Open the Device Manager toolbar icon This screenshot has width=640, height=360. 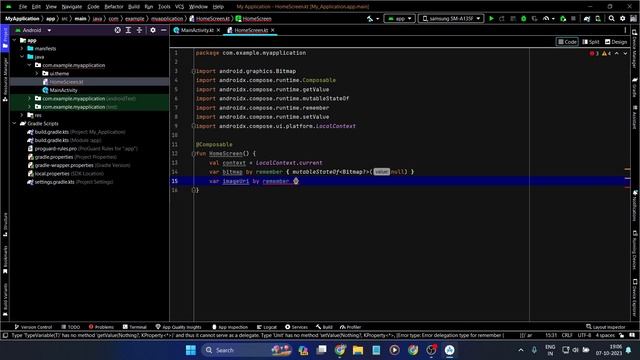click(598, 18)
